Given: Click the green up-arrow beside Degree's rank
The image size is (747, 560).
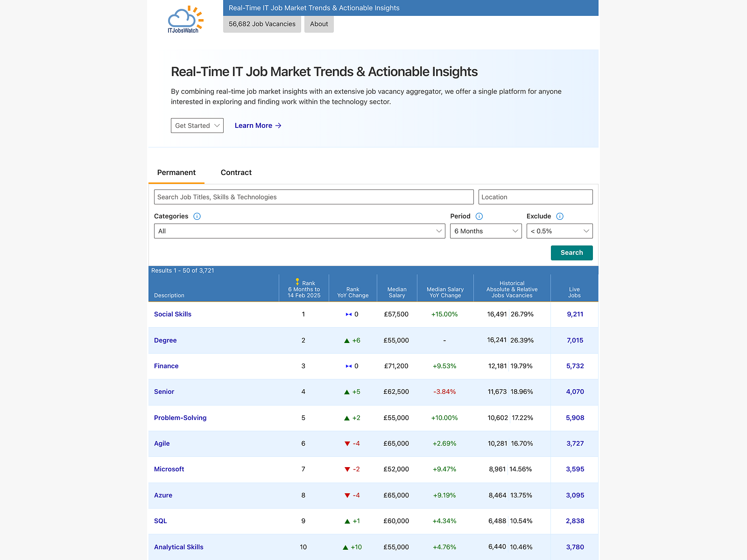Looking at the screenshot, I should tap(347, 340).
